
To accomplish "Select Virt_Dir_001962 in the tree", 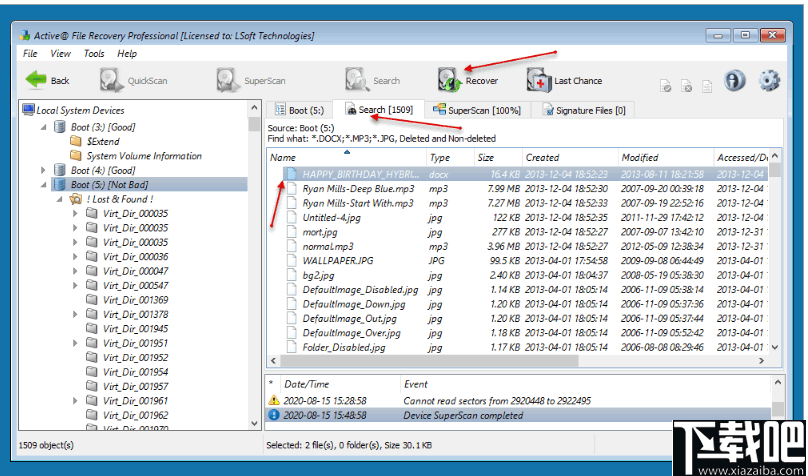I will 136,415.
